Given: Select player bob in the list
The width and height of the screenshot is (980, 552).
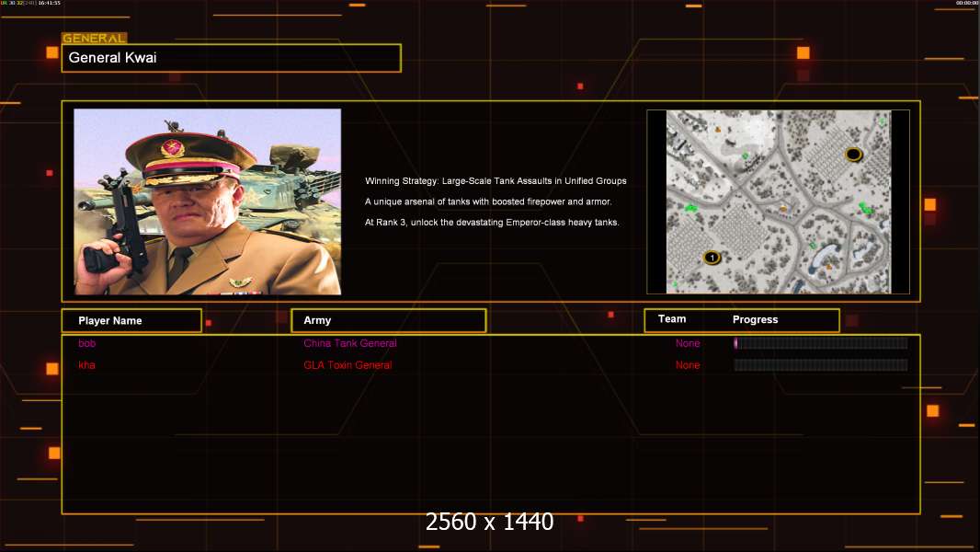Looking at the screenshot, I should (86, 343).
